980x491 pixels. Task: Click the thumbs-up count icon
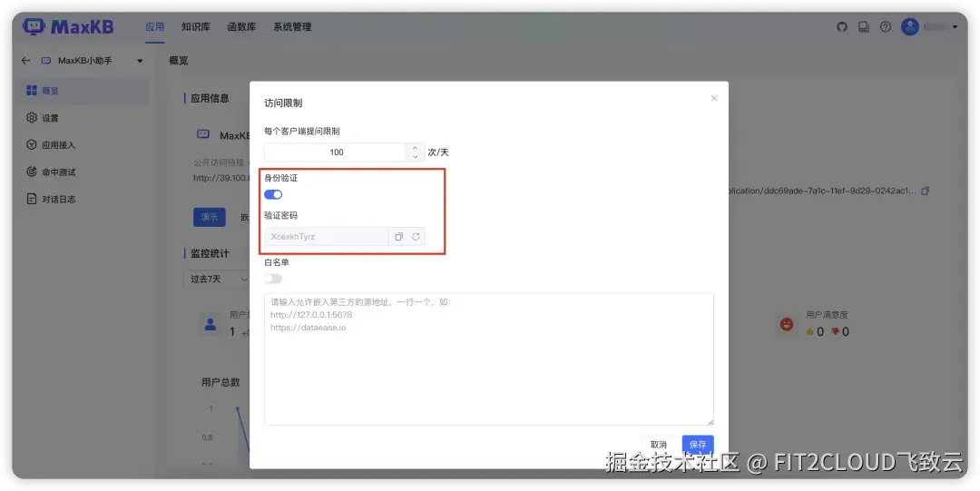[810, 332]
